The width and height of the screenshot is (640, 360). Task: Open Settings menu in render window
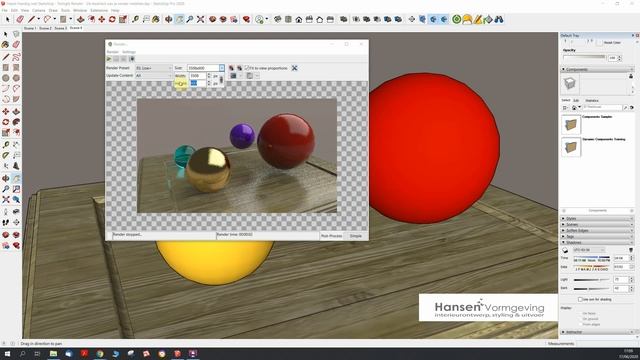coord(129,52)
